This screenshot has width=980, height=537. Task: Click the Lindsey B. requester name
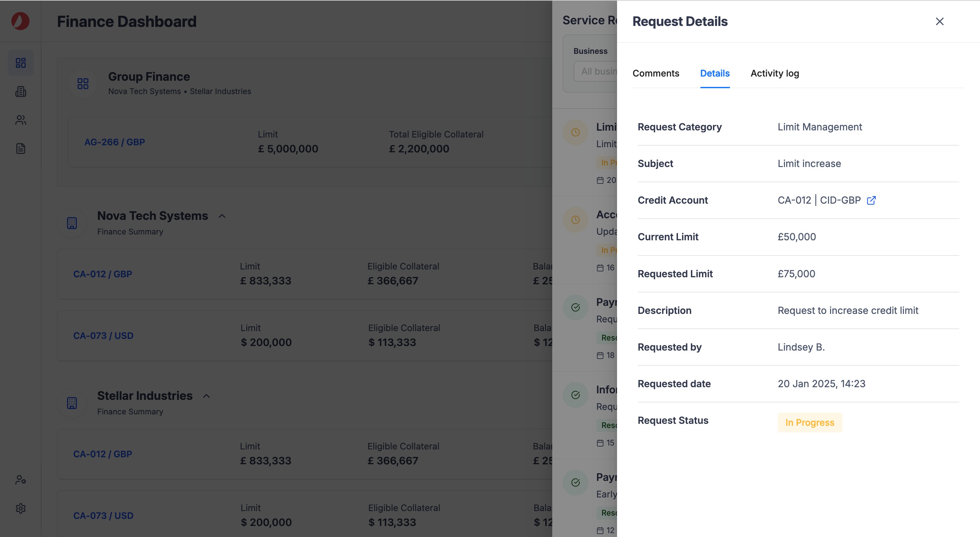point(801,347)
